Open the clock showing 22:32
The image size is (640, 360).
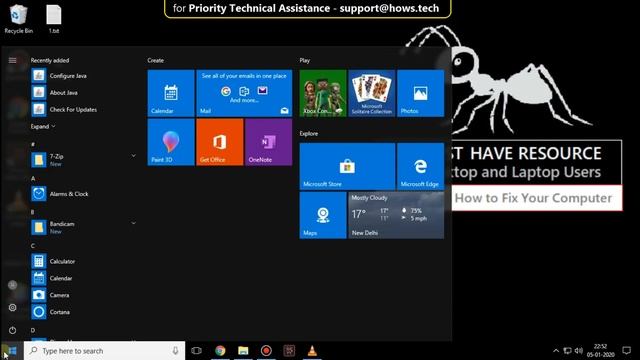click(x=600, y=351)
